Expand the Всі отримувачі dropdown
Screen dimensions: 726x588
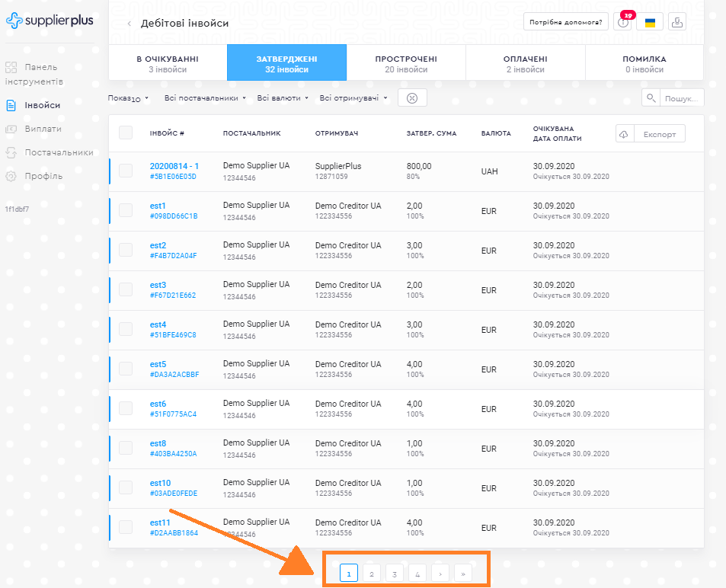[353, 97]
